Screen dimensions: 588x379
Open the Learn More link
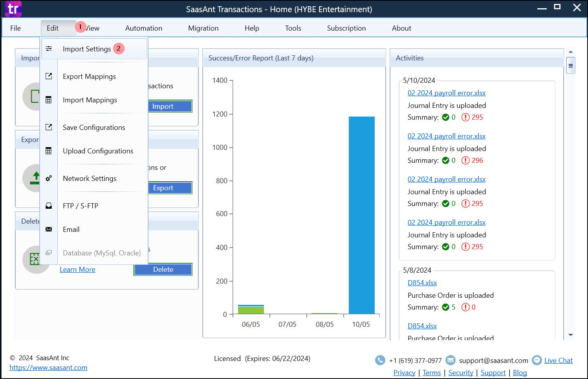click(x=77, y=269)
